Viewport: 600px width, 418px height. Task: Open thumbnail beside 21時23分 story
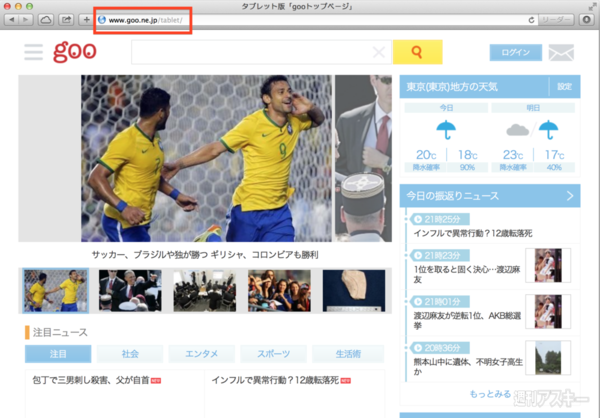click(x=548, y=265)
